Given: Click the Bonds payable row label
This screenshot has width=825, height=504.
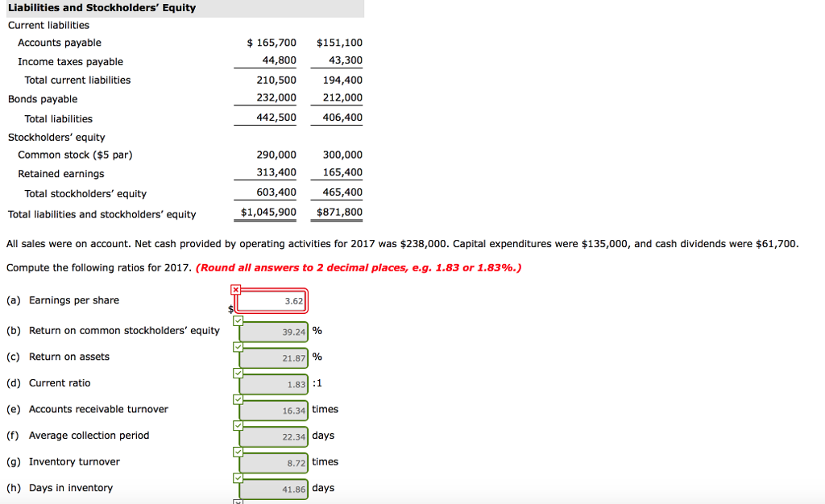Looking at the screenshot, I should coord(43,99).
